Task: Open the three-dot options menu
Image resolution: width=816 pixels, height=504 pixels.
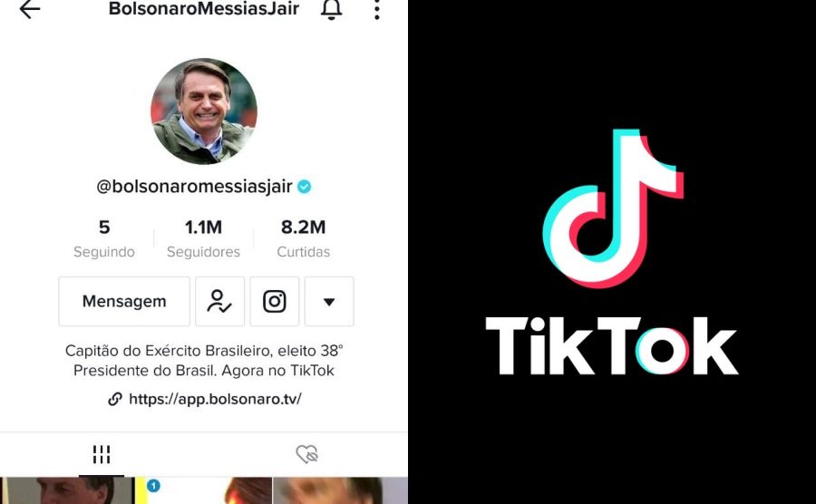Action: 377,9
